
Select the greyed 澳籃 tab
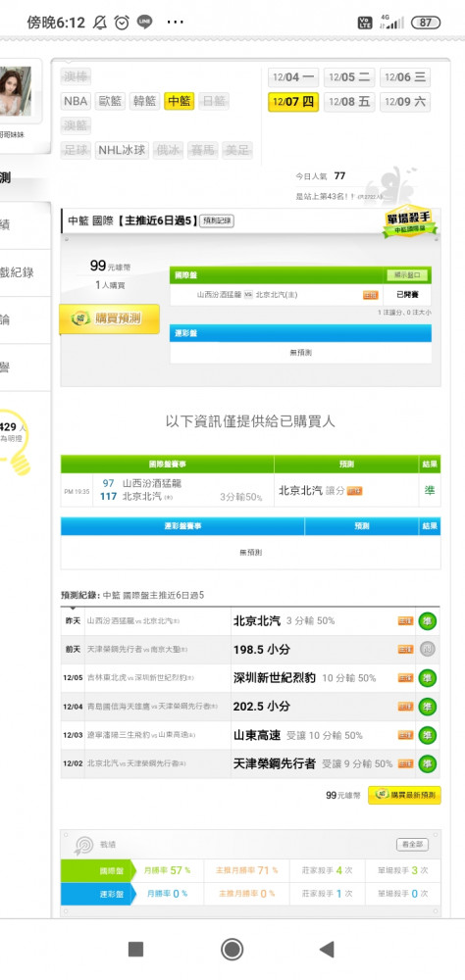(76, 125)
